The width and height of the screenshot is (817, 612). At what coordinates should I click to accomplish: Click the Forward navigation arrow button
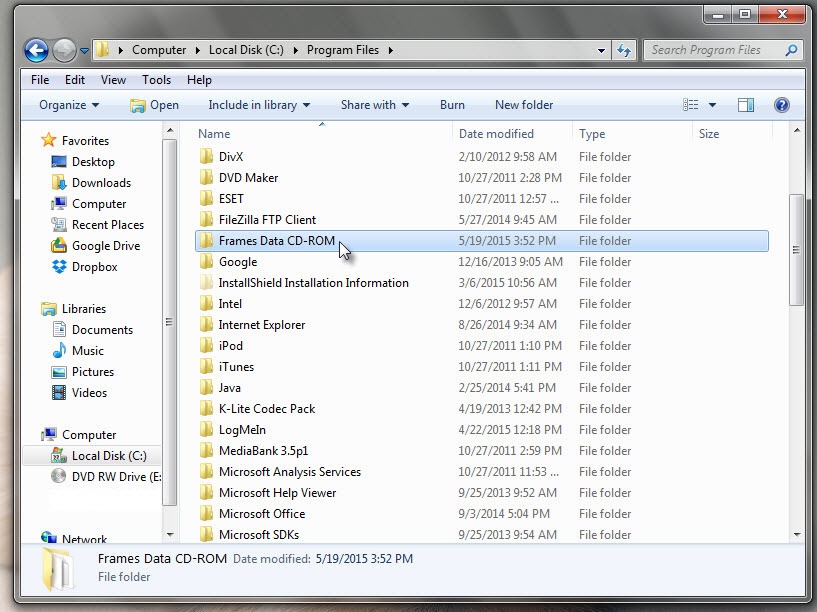pyautogui.click(x=65, y=51)
